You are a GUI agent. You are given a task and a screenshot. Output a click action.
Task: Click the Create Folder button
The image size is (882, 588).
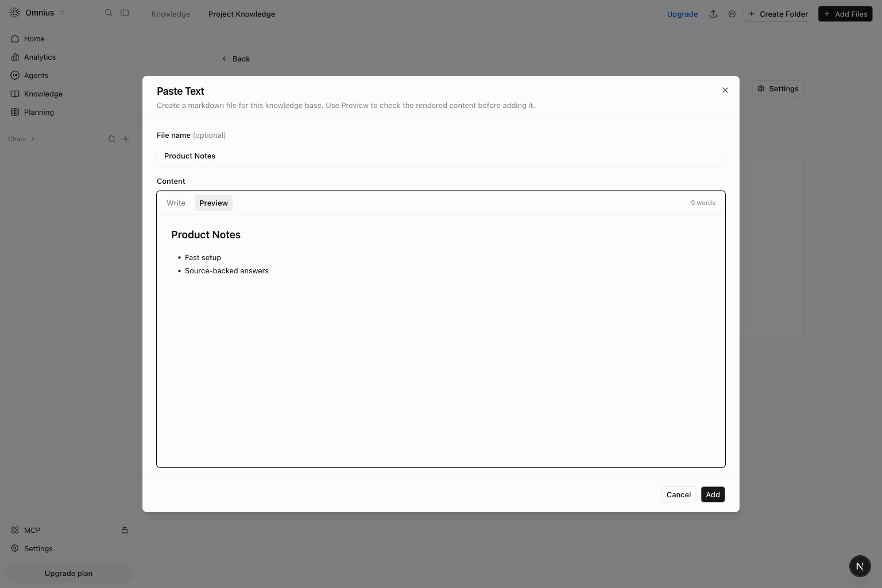pos(778,14)
